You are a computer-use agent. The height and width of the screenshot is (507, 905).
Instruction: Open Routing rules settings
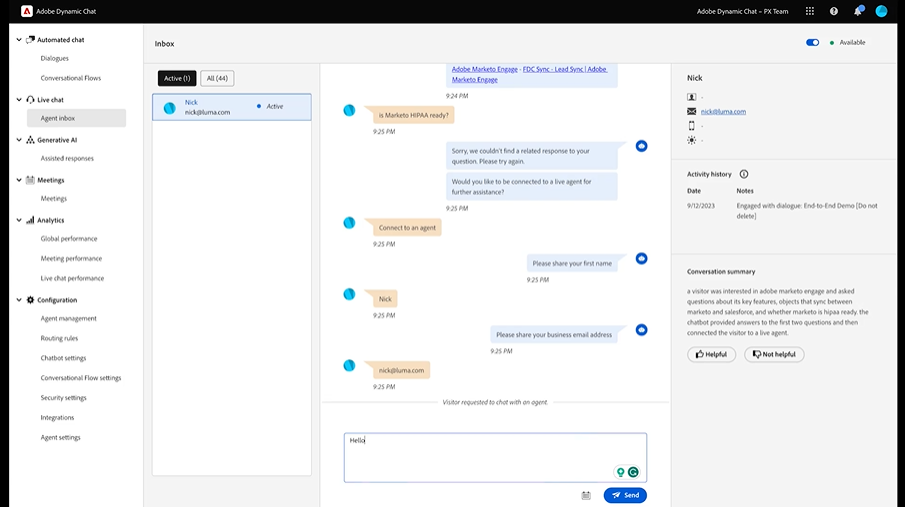click(59, 338)
